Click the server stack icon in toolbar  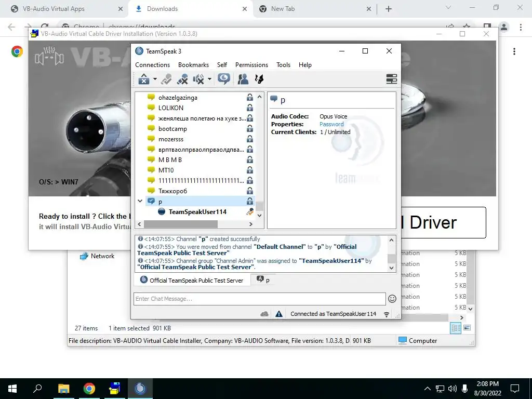point(392,79)
